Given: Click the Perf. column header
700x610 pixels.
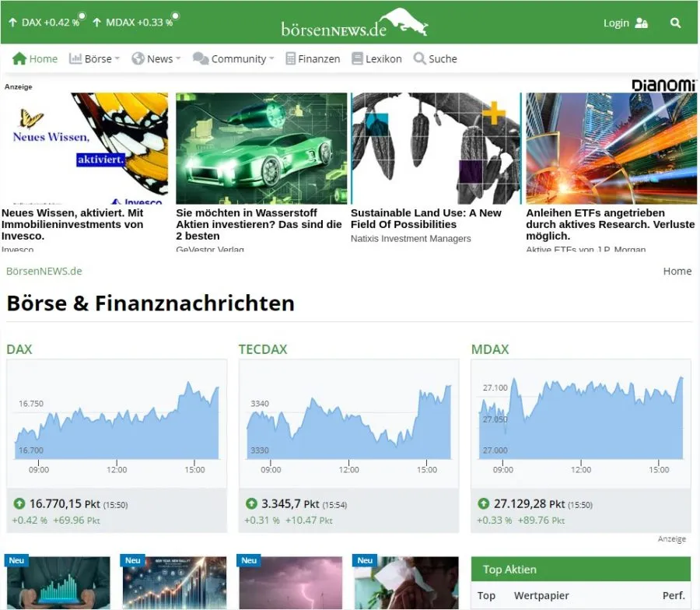Looking at the screenshot, I should [674, 596].
